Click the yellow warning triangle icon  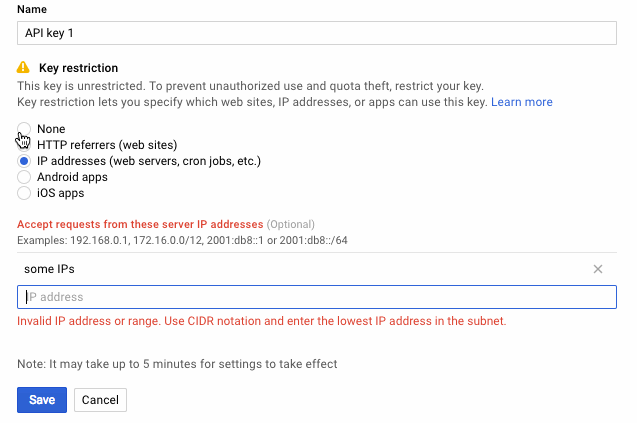[x=24, y=68]
